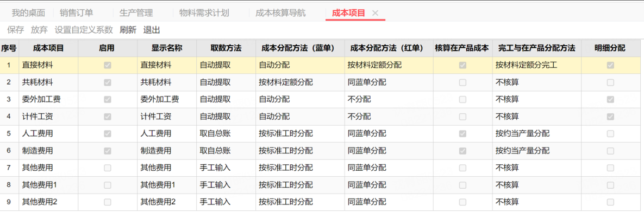Select 红单 cell 按材料定额分配 for 直接材料
644x212 pixels.
pos(389,65)
